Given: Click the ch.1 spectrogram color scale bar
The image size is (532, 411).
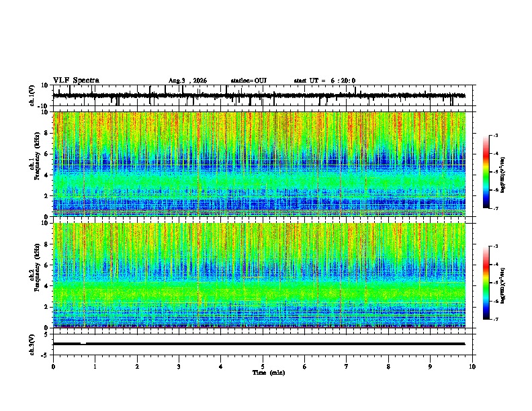Looking at the screenshot, I should pyautogui.click(x=486, y=172).
